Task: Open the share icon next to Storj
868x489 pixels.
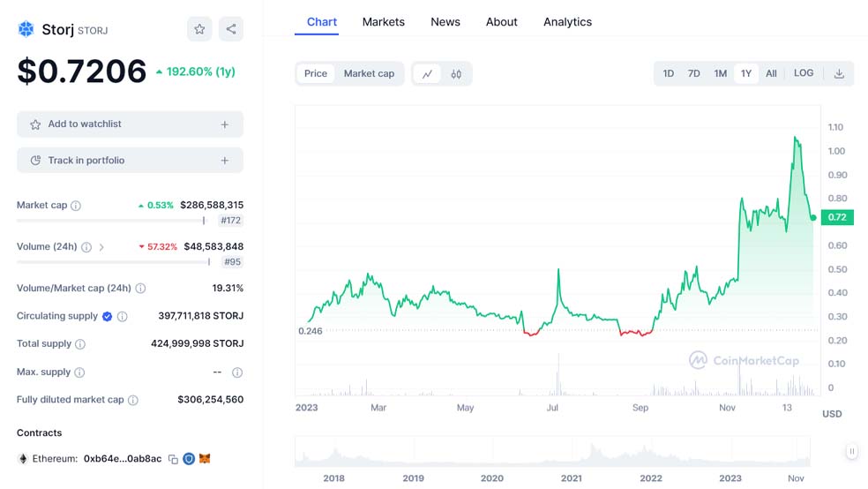Action: (x=231, y=29)
